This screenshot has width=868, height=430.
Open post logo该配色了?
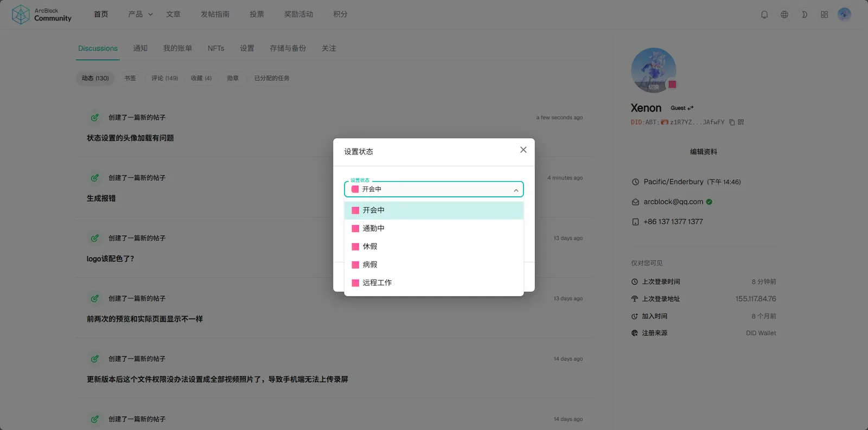110,259
